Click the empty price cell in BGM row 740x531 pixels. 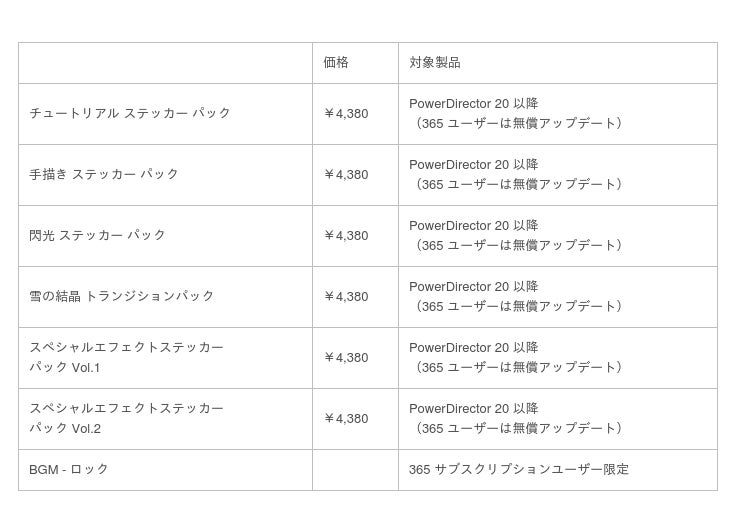pyautogui.click(x=355, y=470)
